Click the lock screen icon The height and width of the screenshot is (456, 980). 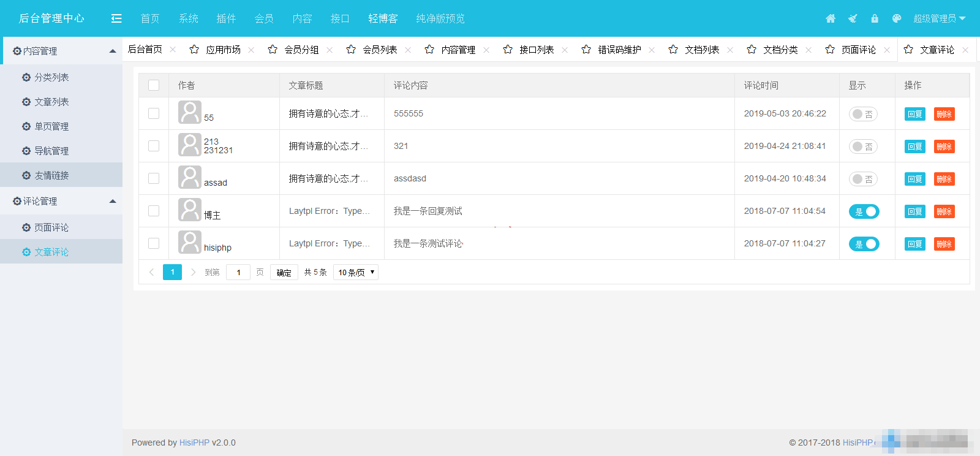tap(875, 18)
